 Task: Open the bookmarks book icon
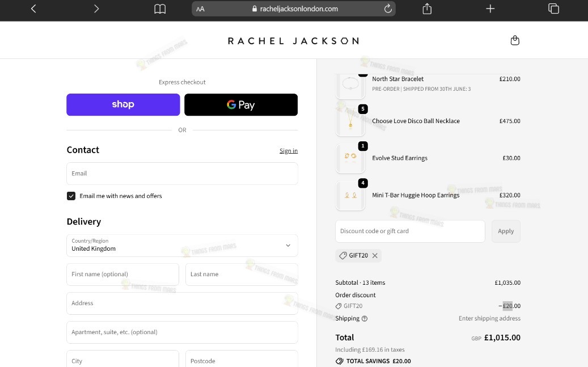160,9
